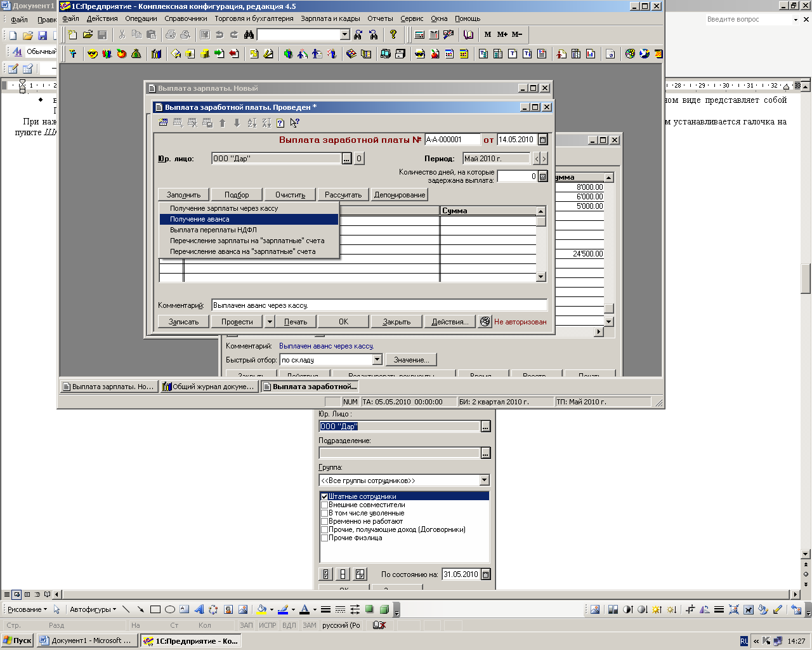Image resolution: width=812 pixels, height=650 pixels.
Task: Open date picker beside 31.05.2010
Action: [486, 574]
